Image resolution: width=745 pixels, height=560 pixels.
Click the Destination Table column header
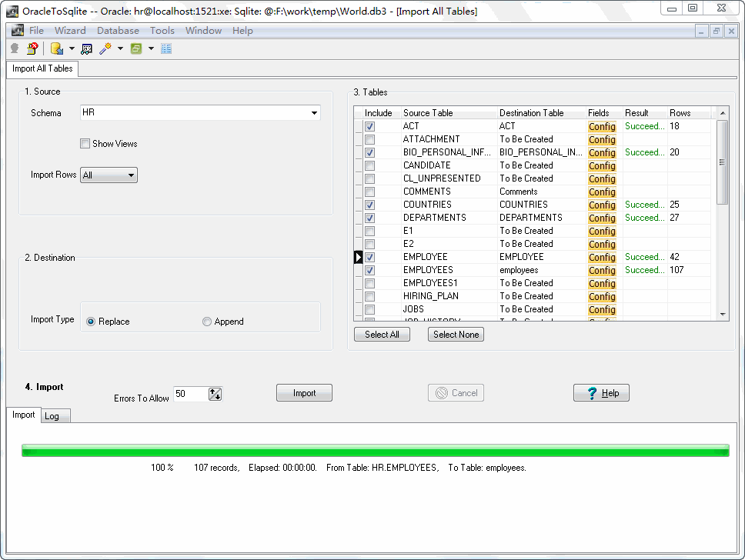541,113
